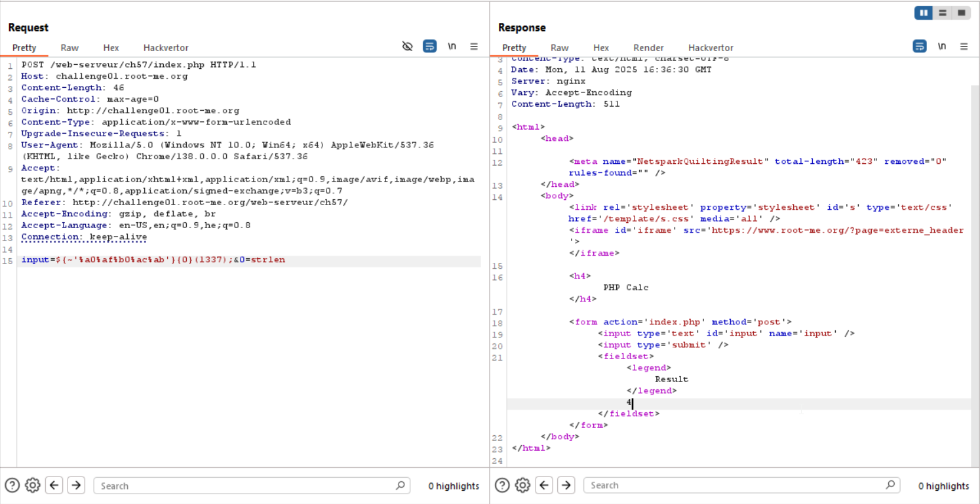Image resolution: width=980 pixels, height=504 pixels.
Task: Toggle word wrap icon in Request panel
Action: click(x=429, y=47)
